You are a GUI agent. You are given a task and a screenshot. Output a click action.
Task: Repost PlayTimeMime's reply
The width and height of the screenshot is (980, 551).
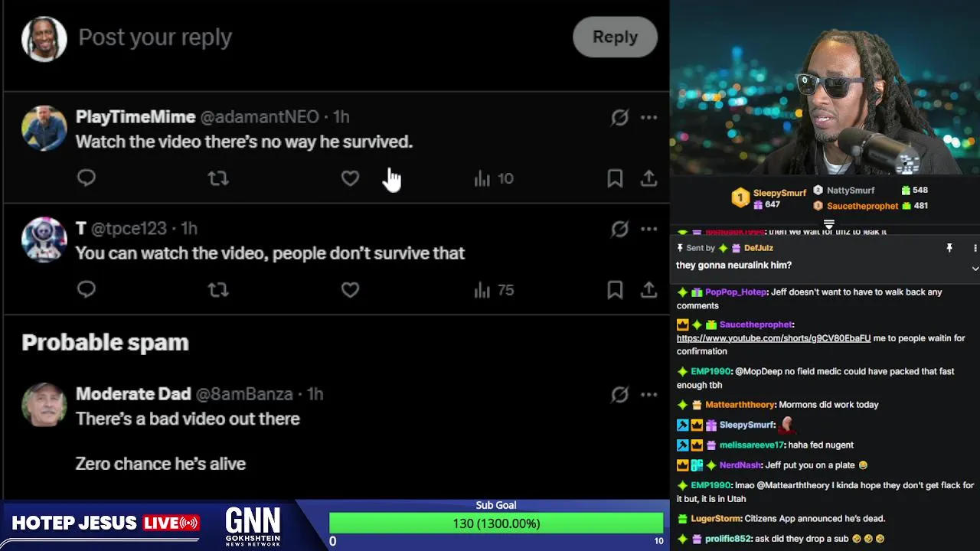(218, 178)
